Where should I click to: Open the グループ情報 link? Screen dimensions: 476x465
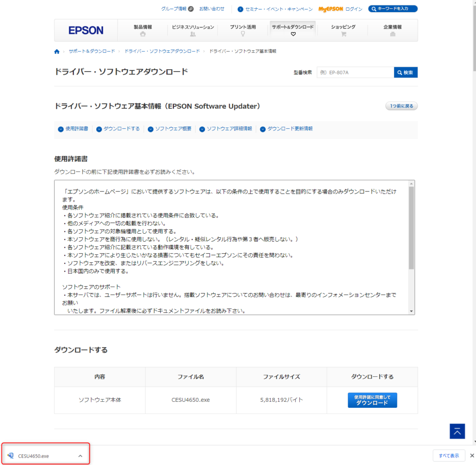(x=174, y=9)
